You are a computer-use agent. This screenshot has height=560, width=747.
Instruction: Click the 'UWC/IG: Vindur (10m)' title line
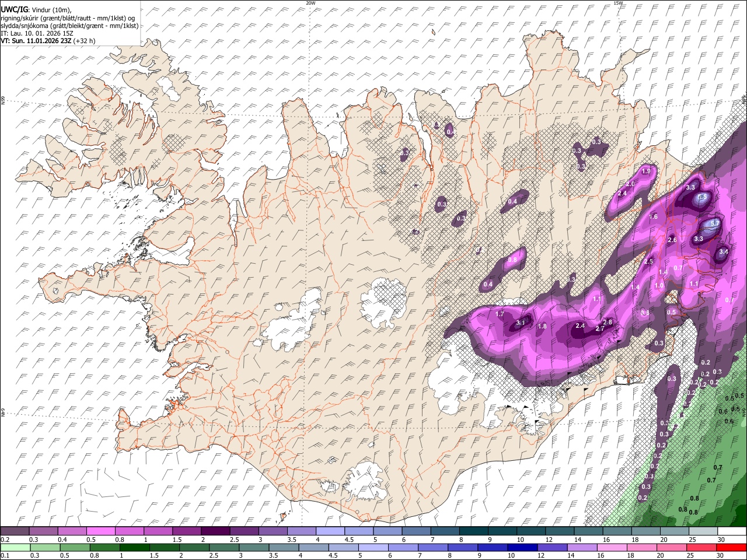click(x=36, y=10)
